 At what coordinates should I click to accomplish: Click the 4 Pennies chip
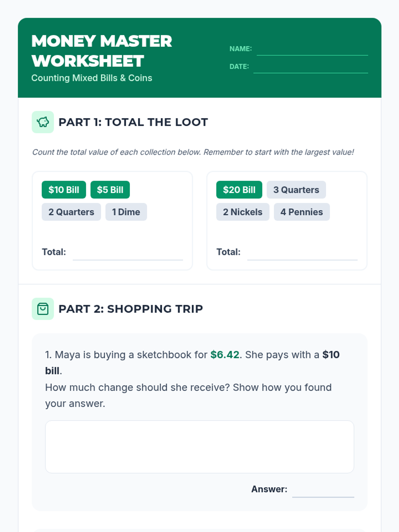[302, 212]
